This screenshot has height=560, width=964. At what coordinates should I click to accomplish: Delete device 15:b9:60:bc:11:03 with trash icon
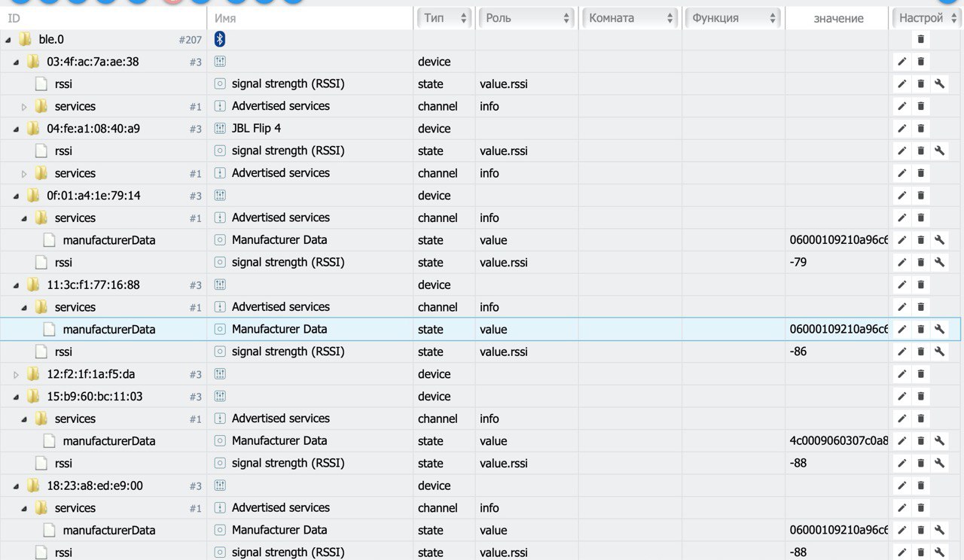tap(920, 397)
